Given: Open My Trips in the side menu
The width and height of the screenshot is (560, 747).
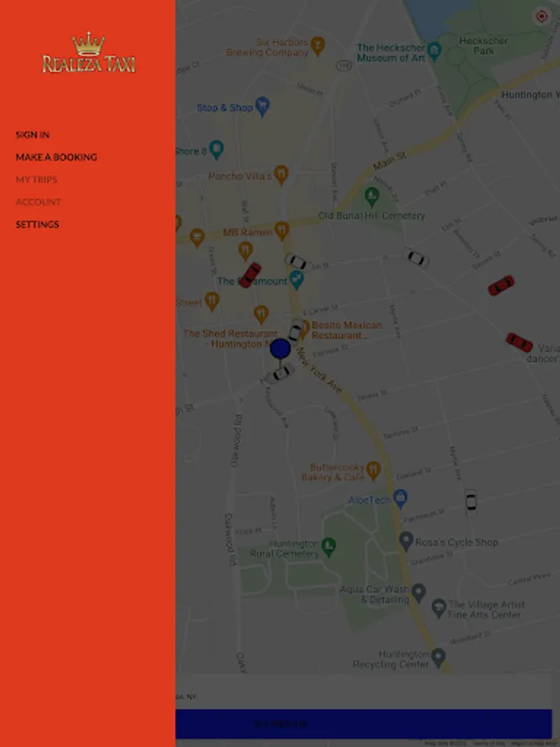Looking at the screenshot, I should tap(37, 179).
